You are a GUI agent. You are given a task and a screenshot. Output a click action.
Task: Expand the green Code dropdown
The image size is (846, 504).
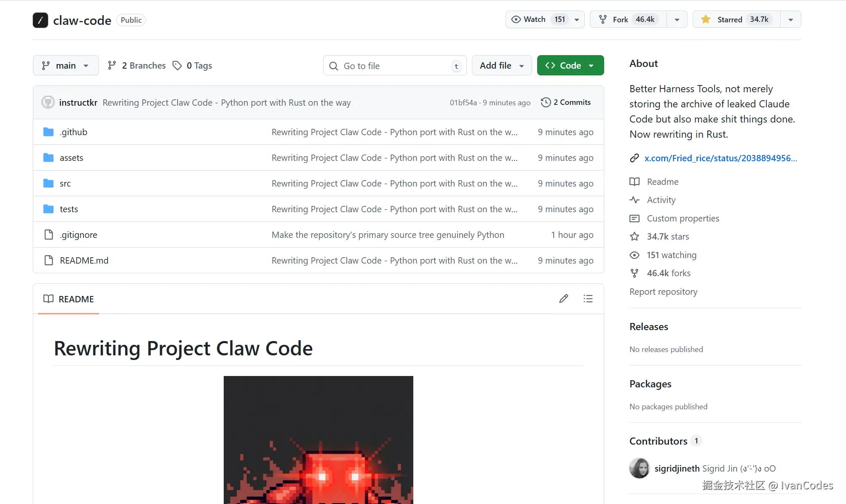pos(570,66)
